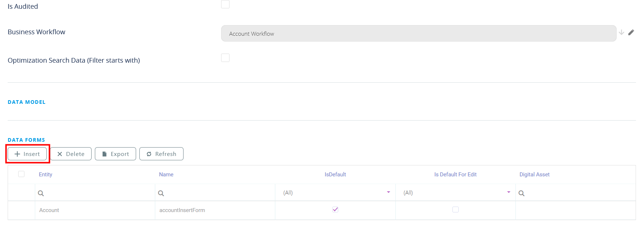Check the select-all checkbox in grid header
644x231 pixels.
[x=22, y=174]
